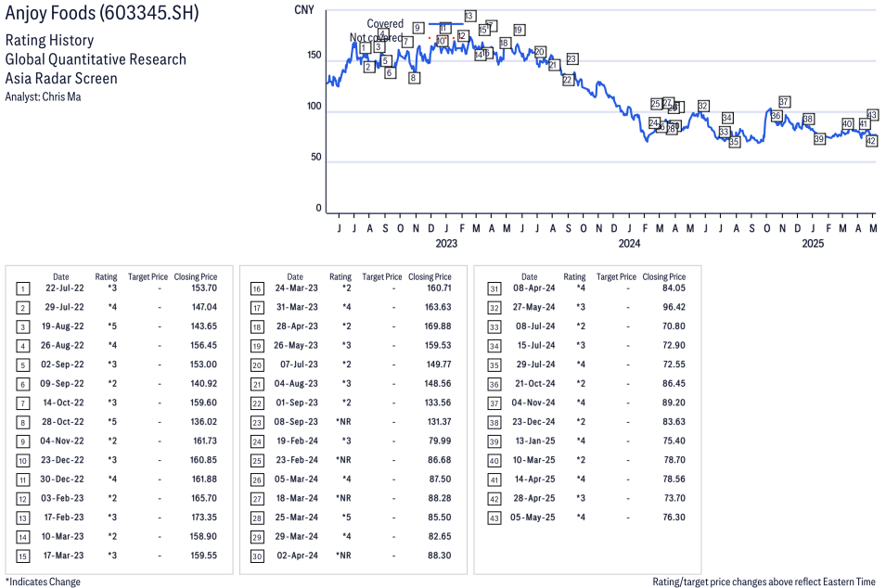886x588 pixels.
Task: Select chart marker 9 on the price line
Action: click(x=418, y=28)
